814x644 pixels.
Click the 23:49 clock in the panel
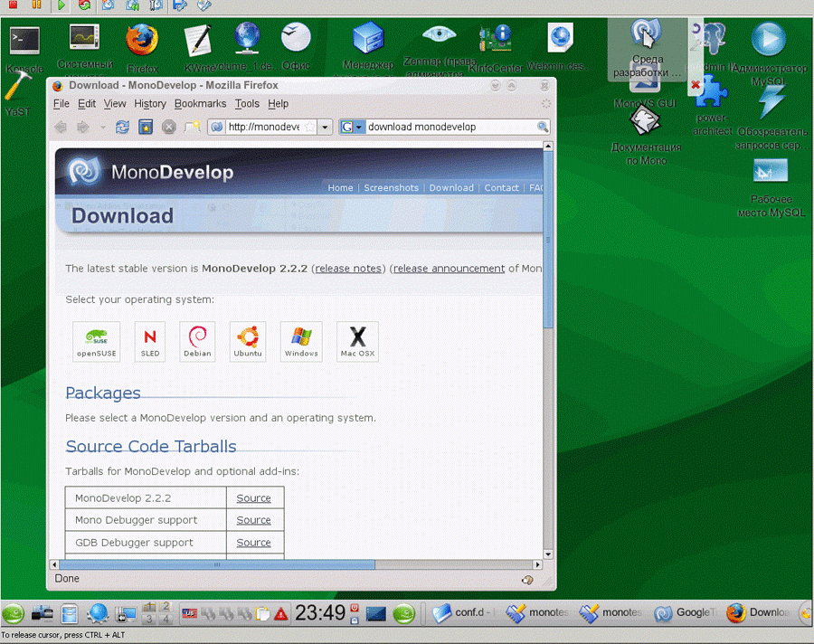click(320, 613)
